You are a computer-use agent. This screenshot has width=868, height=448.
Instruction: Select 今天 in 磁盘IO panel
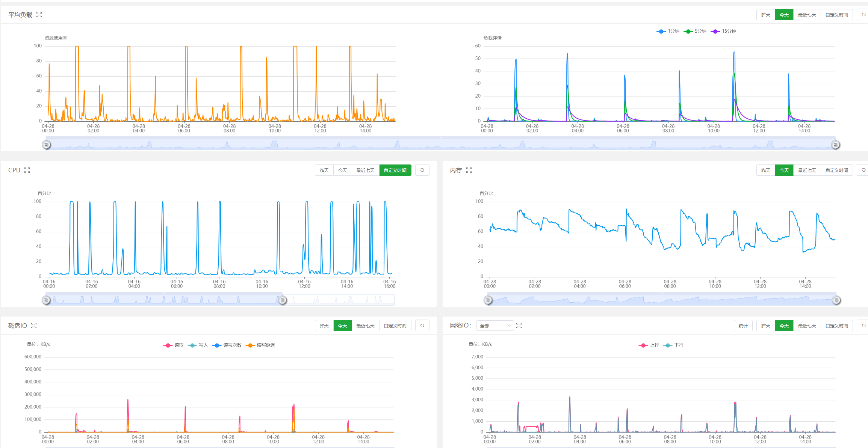343,326
